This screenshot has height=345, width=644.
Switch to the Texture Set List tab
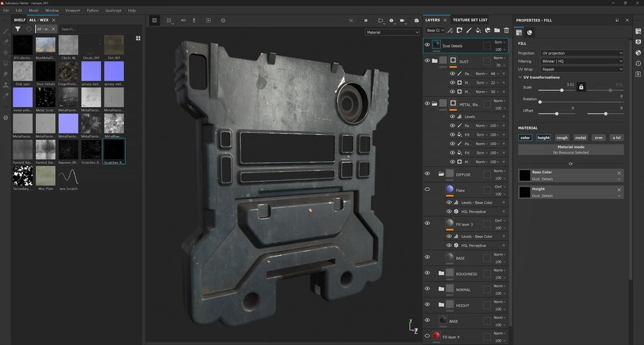pos(470,20)
